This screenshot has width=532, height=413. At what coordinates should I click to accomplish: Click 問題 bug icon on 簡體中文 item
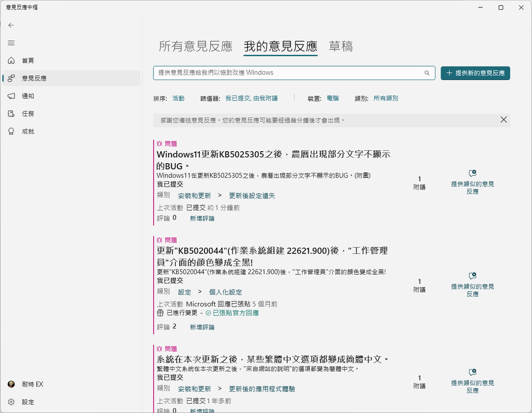click(x=160, y=349)
